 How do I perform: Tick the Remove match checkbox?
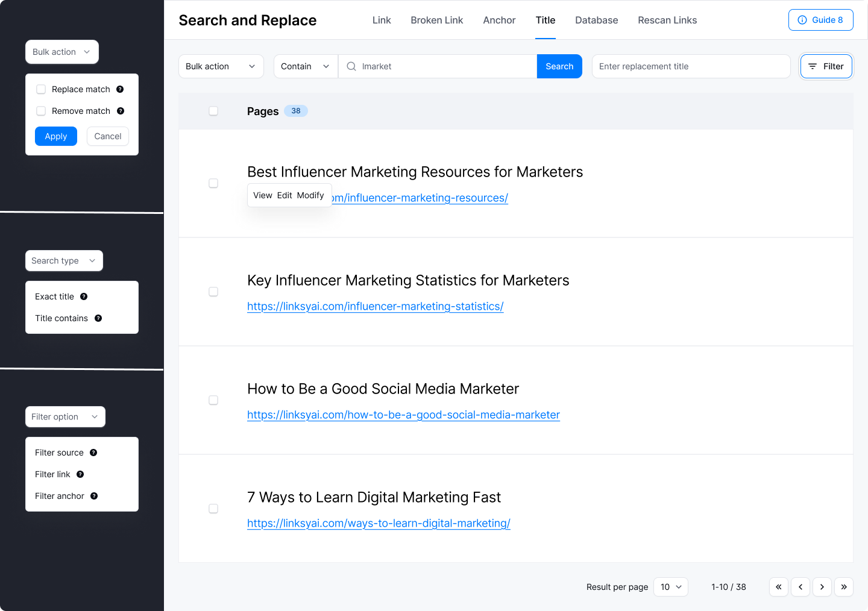click(41, 111)
